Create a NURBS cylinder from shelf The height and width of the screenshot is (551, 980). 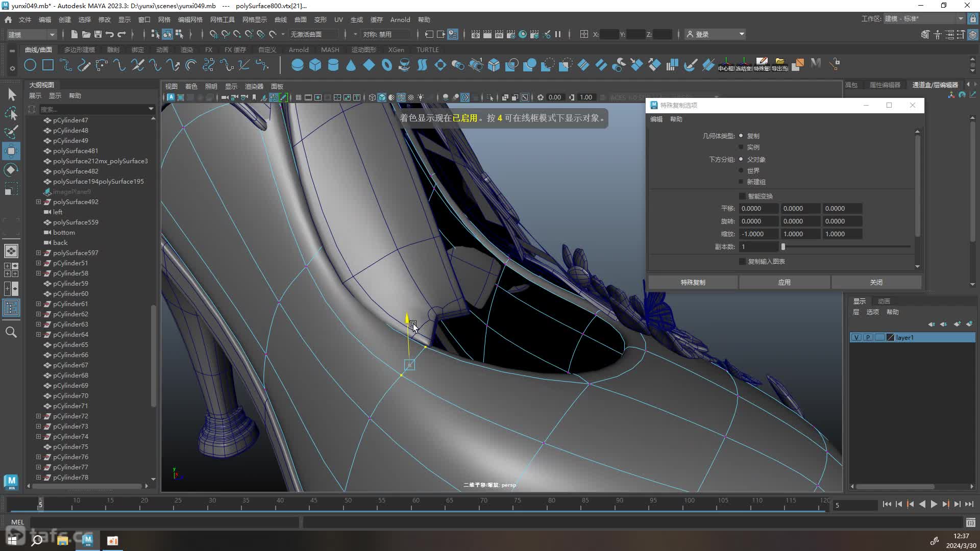pos(333,65)
